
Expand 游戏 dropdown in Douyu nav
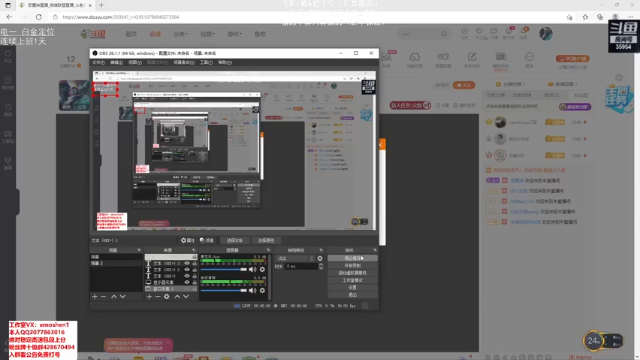[234, 34]
